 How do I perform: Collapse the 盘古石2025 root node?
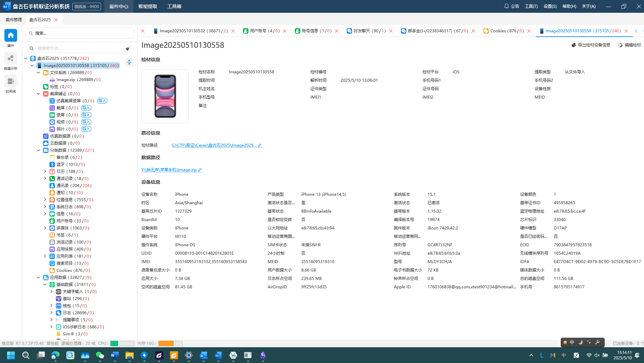[26, 59]
